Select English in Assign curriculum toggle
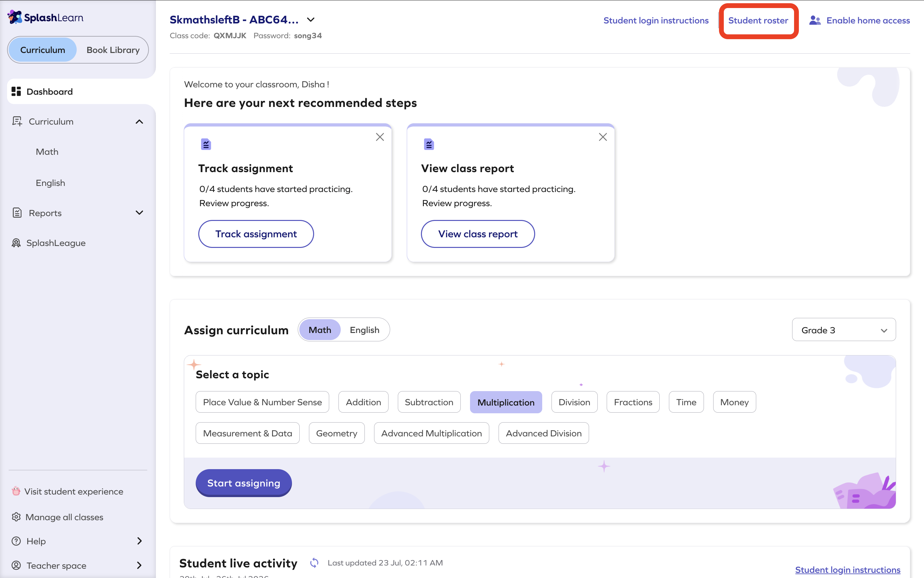The width and height of the screenshot is (924, 578). (x=365, y=330)
